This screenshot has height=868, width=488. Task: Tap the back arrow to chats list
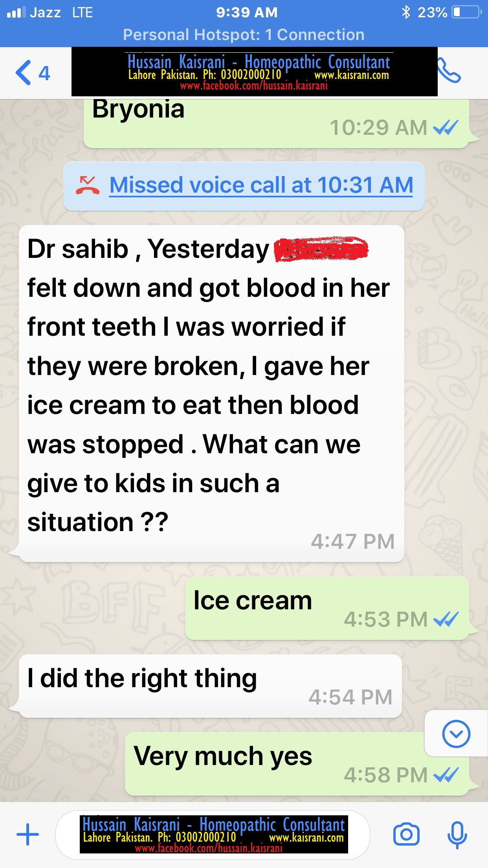tap(24, 73)
